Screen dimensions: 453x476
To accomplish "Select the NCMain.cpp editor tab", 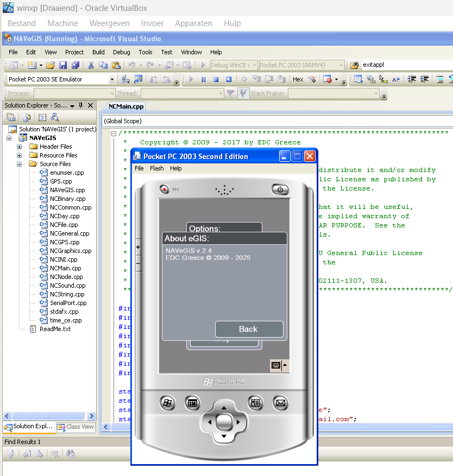I will pos(126,106).
